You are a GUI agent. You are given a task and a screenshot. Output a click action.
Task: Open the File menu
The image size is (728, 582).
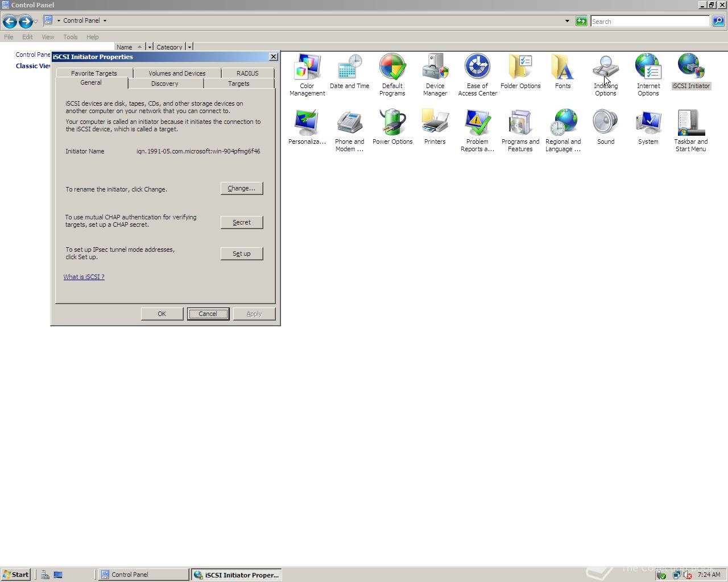click(9, 37)
